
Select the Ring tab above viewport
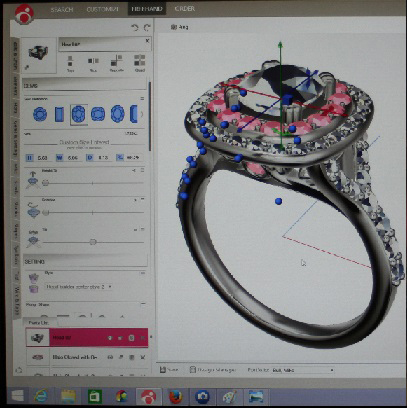point(180,27)
